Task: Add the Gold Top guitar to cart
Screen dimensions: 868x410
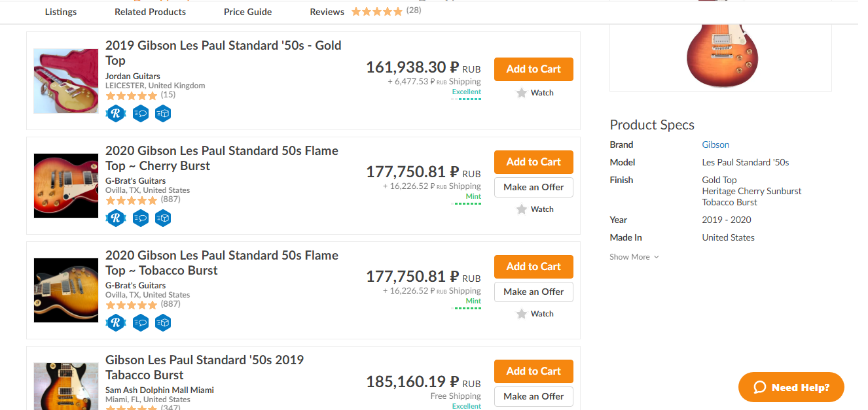Action: 533,69
